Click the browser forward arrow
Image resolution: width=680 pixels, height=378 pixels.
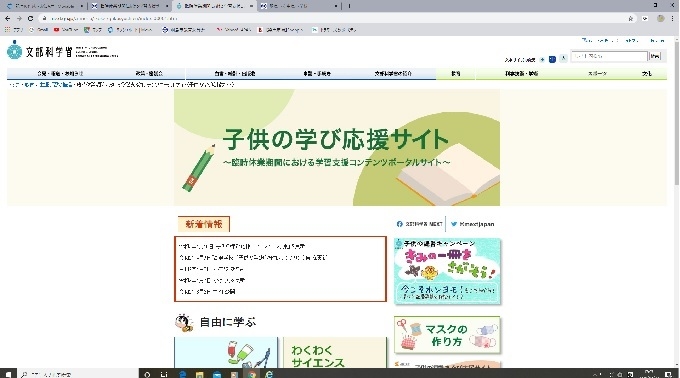point(19,19)
